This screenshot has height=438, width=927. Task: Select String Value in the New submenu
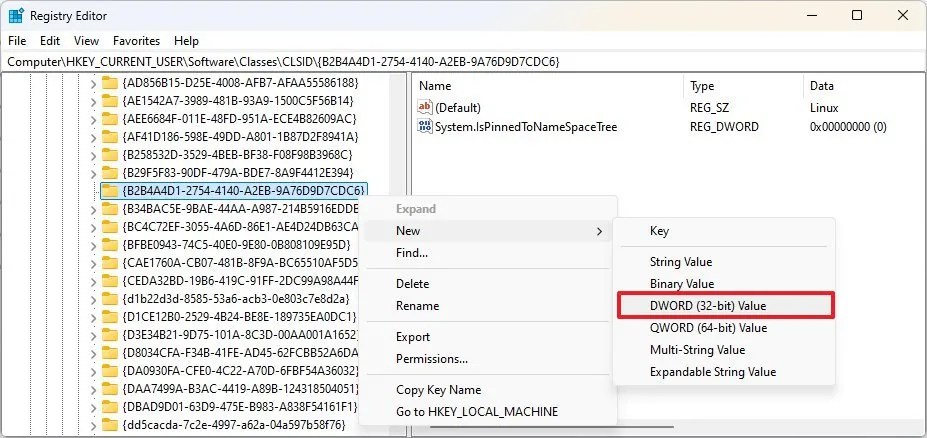click(x=725, y=262)
